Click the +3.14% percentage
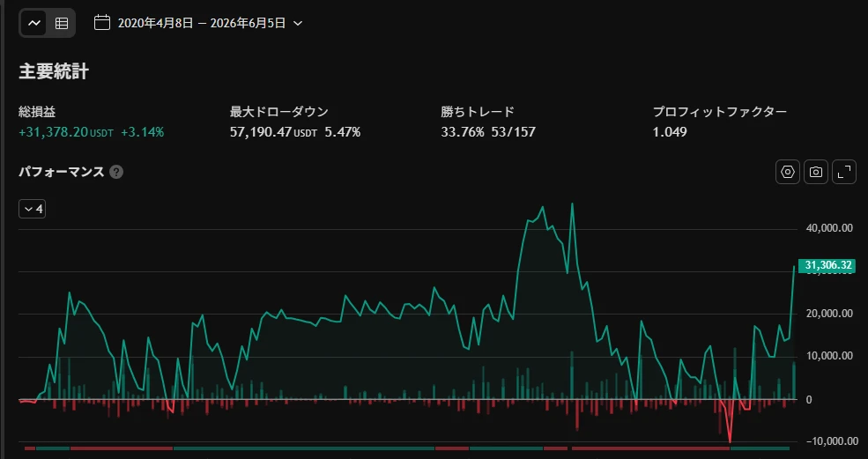 (x=142, y=132)
